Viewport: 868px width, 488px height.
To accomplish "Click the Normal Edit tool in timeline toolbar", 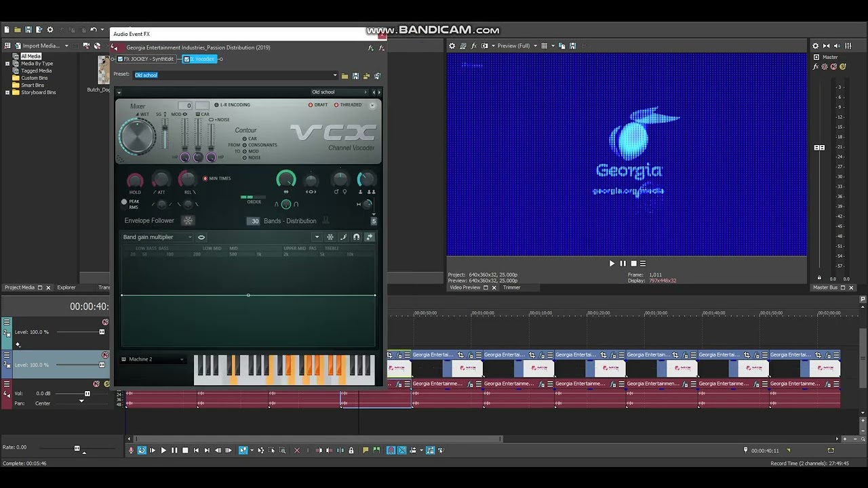I will click(243, 450).
